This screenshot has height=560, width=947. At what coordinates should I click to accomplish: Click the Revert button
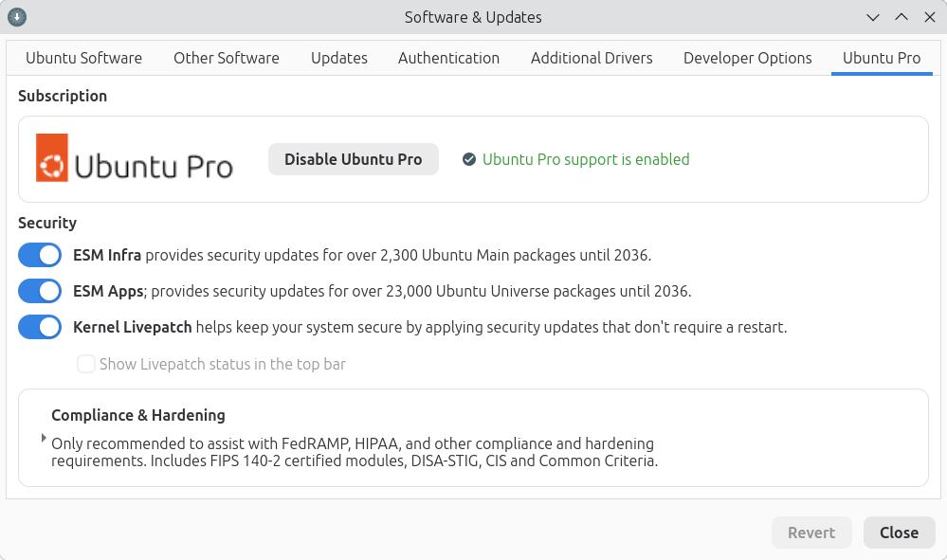pyautogui.click(x=811, y=533)
